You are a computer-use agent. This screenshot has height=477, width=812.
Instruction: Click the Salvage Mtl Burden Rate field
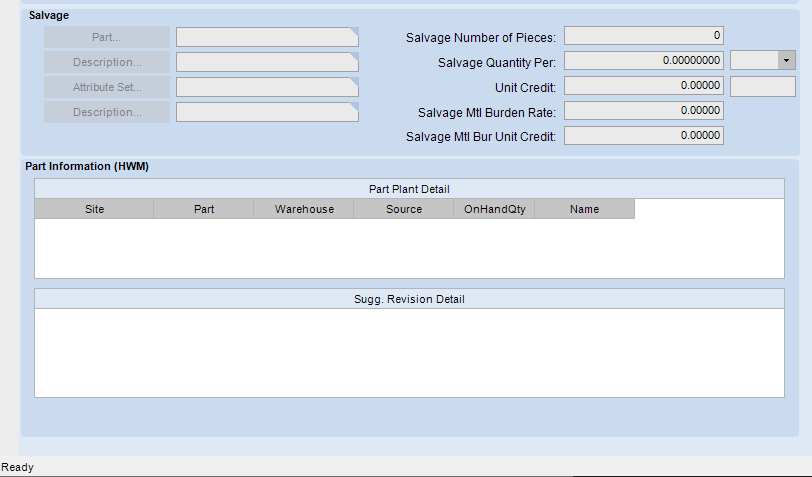pos(644,110)
